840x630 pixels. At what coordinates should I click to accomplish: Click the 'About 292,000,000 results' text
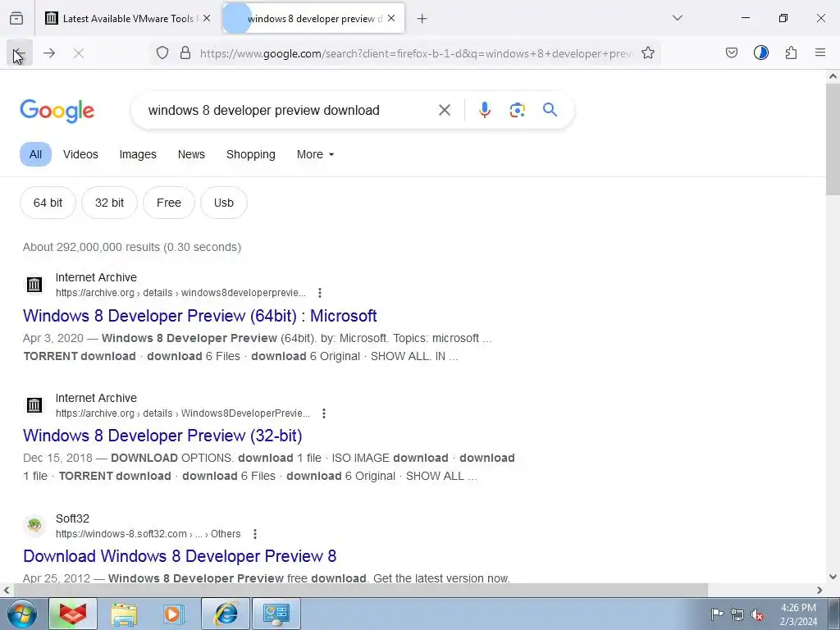132,247
